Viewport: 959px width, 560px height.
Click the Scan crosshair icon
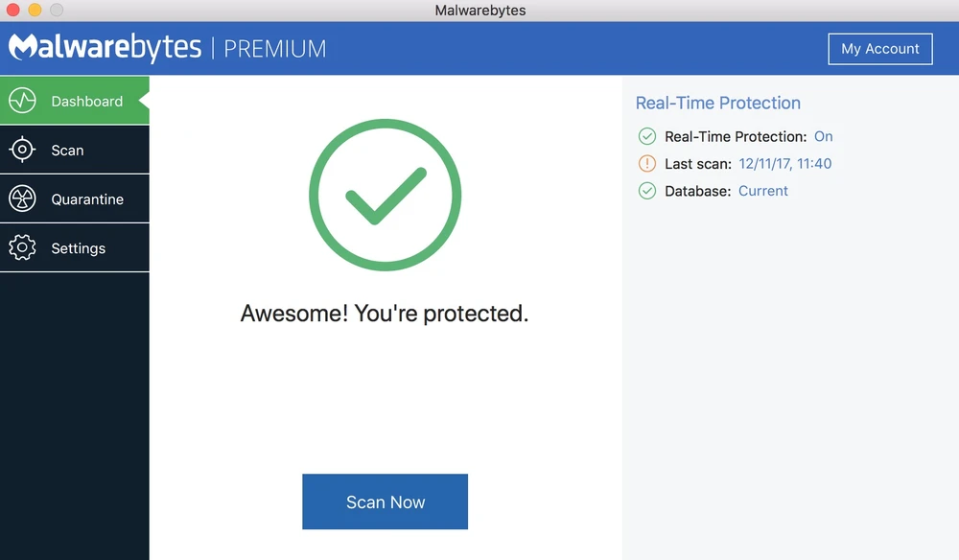pyautogui.click(x=22, y=150)
